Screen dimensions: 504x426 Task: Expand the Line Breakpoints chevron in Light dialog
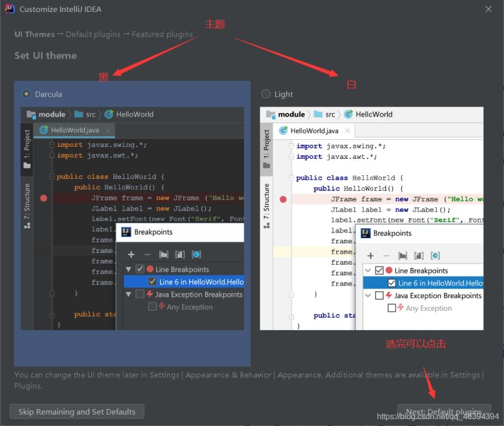368,270
